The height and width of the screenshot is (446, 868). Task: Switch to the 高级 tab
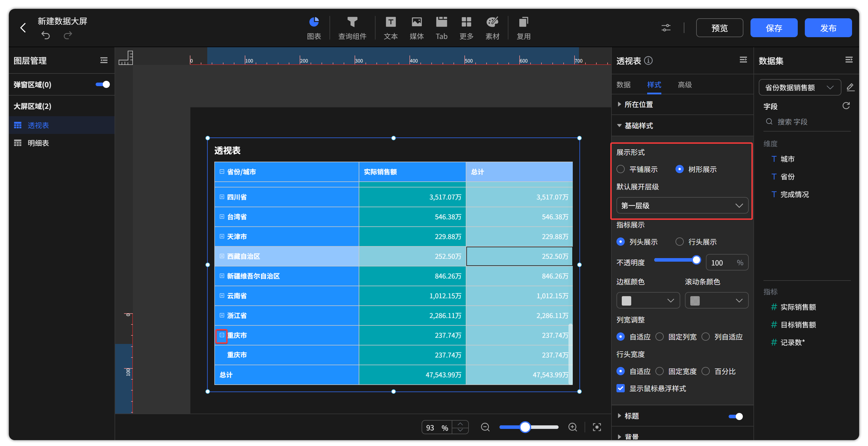(x=685, y=84)
